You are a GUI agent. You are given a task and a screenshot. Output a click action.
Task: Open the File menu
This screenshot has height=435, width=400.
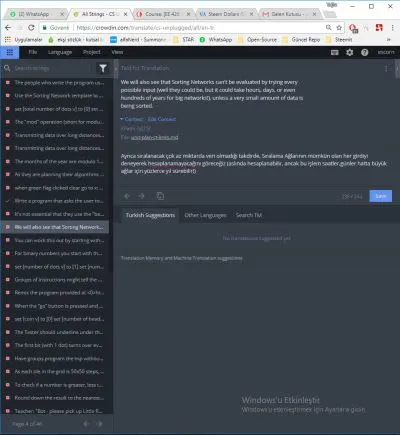[33, 52]
